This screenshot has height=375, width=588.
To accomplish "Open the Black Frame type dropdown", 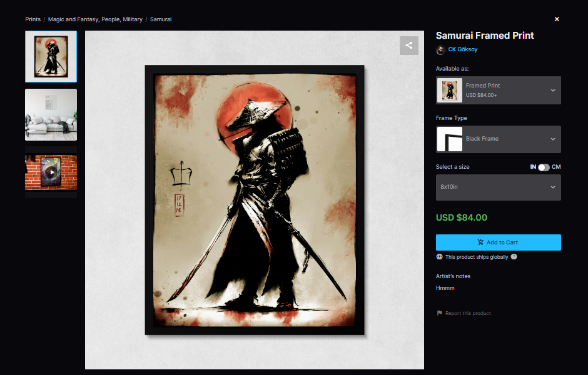I will [499, 139].
